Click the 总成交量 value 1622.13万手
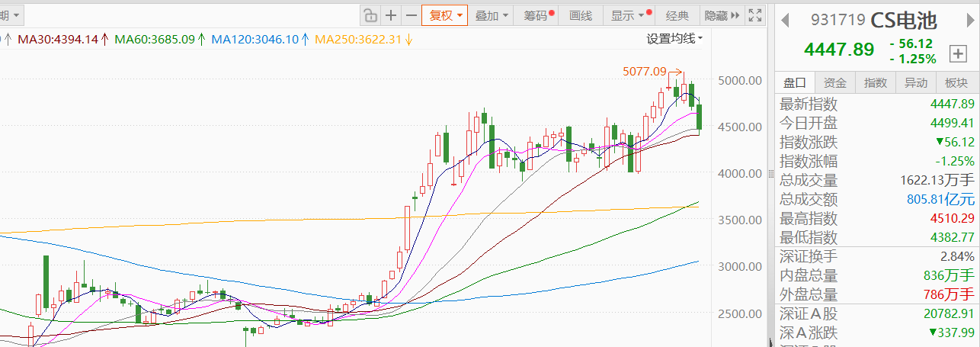This screenshot has height=347, width=980. (937, 180)
